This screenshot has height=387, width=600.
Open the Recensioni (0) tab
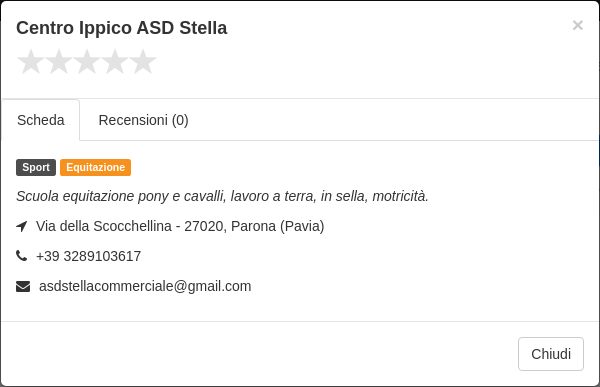coord(143,120)
